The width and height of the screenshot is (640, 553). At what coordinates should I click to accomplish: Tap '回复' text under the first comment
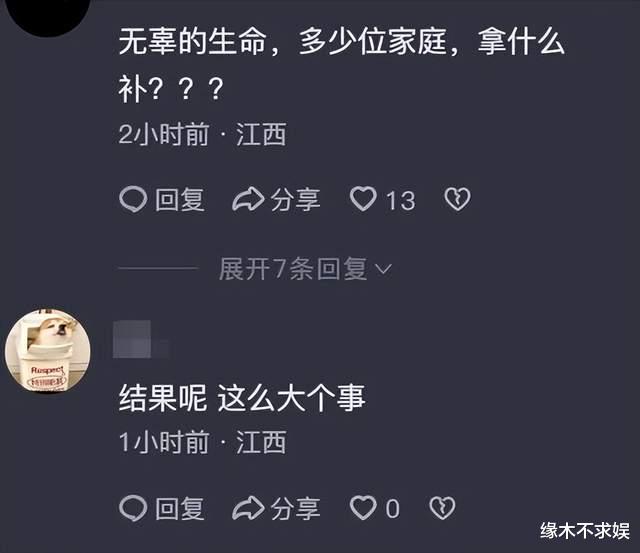coord(180,200)
